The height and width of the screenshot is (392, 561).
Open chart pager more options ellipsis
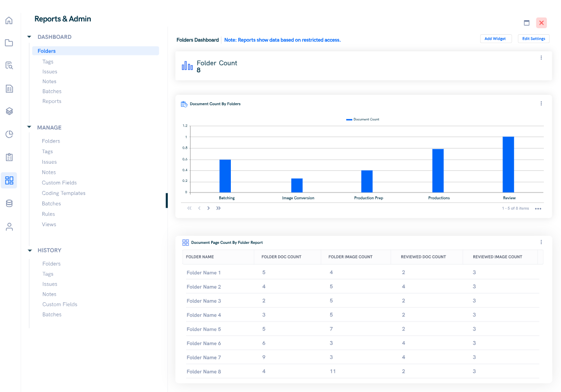538,209
